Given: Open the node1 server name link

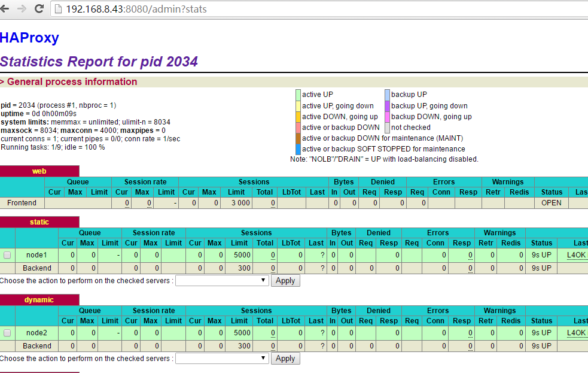Looking at the screenshot, I should pyautogui.click(x=36, y=255).
